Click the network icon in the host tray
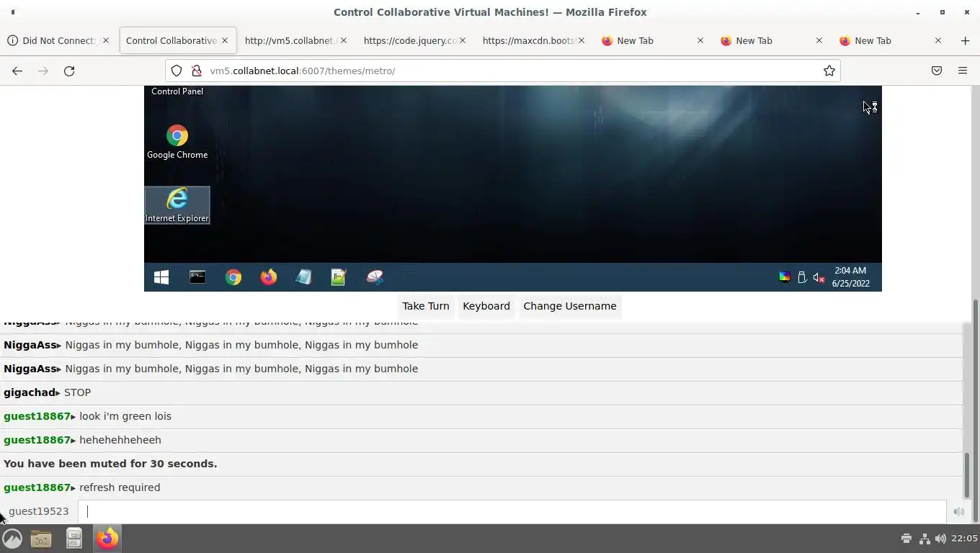The image size is (980, 553). [x=925, y=539]
